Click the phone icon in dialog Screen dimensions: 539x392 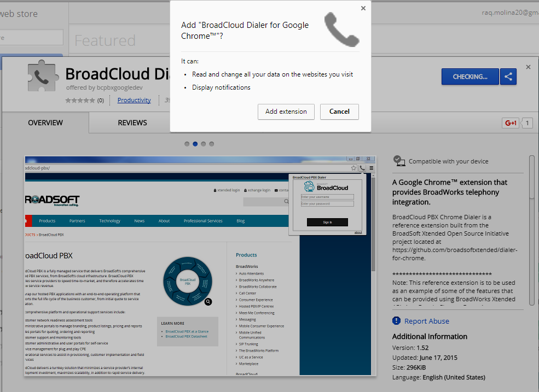341,30
